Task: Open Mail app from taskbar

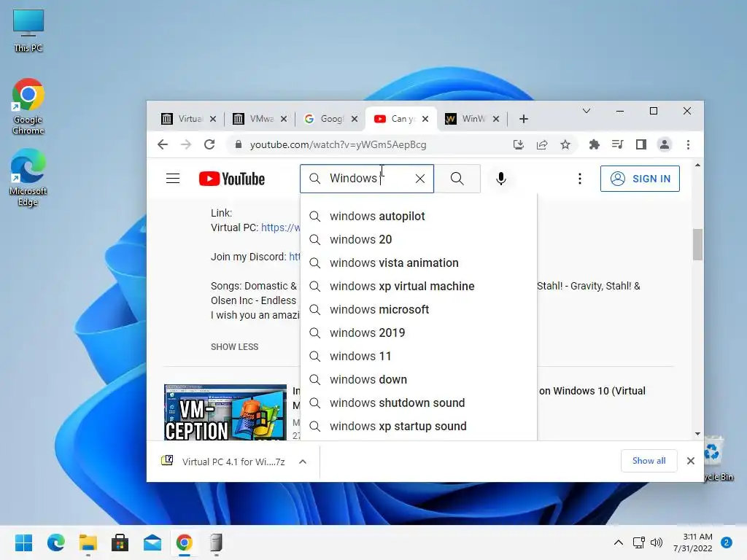Action: (x=152, y=542)
